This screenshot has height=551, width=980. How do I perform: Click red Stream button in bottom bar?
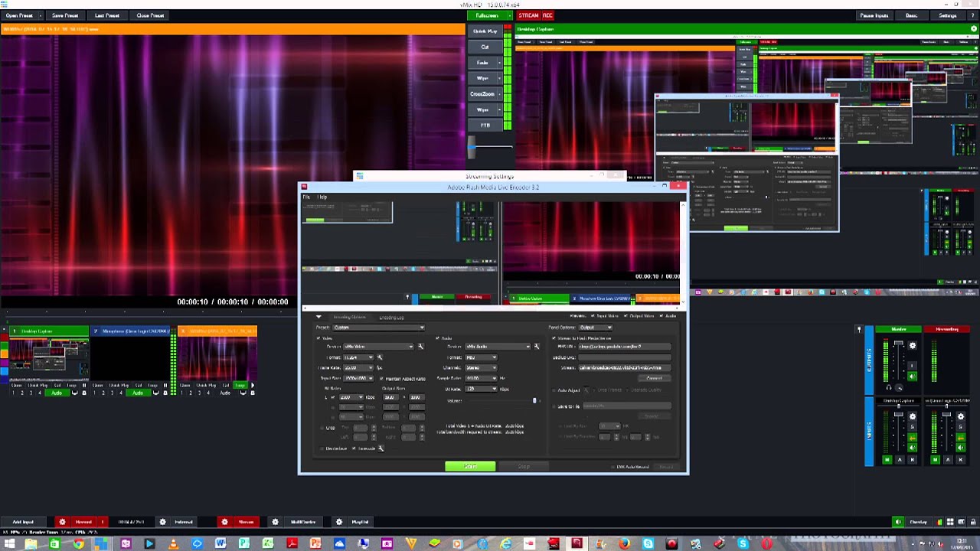point(246,522)
